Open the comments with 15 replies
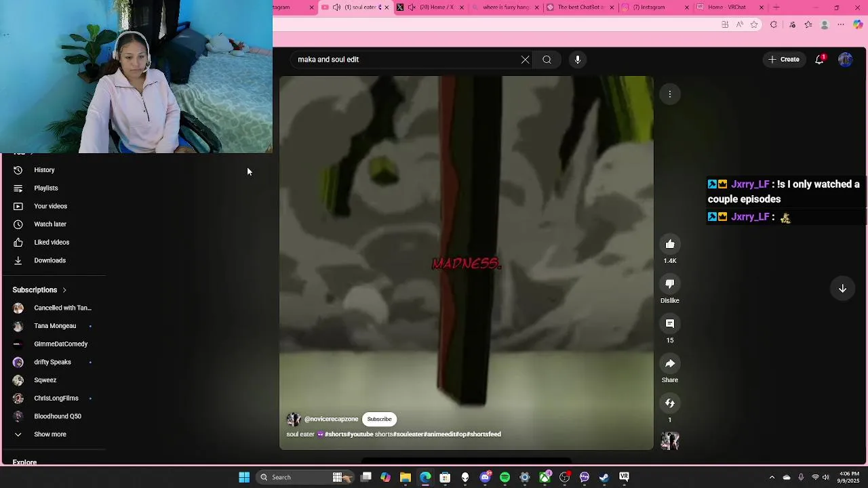Screen dimensions: 868x488 [x=670, y=324]
